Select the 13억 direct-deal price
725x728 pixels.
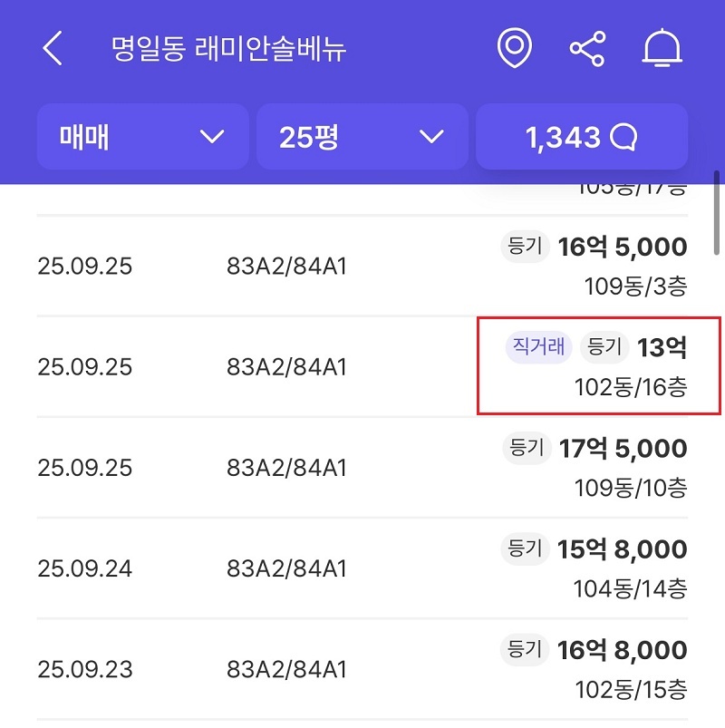(x=662, y=347)
